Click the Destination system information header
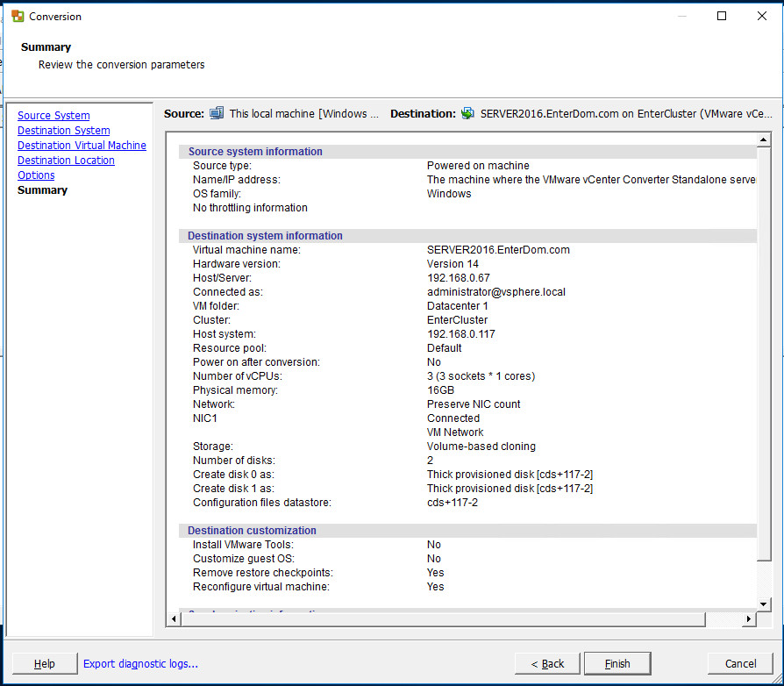The width and height of the screenshot is (784, 686). (x=265, y=235)
